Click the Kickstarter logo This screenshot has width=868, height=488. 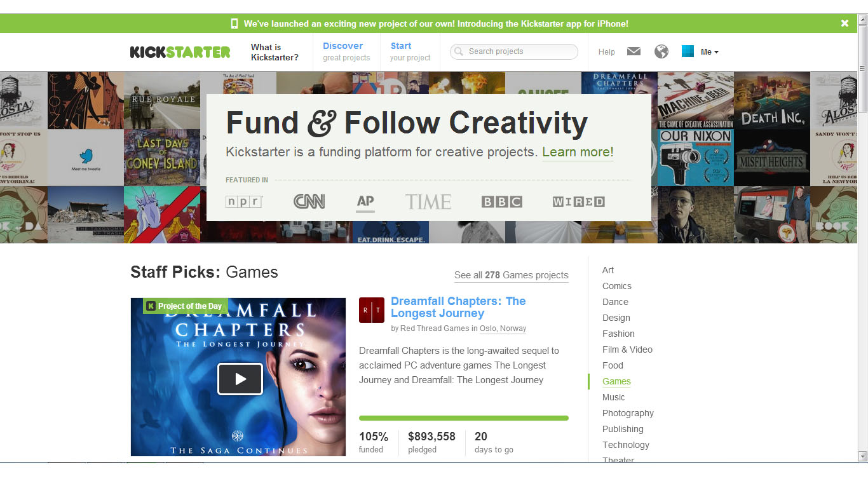tap(180, 52)
